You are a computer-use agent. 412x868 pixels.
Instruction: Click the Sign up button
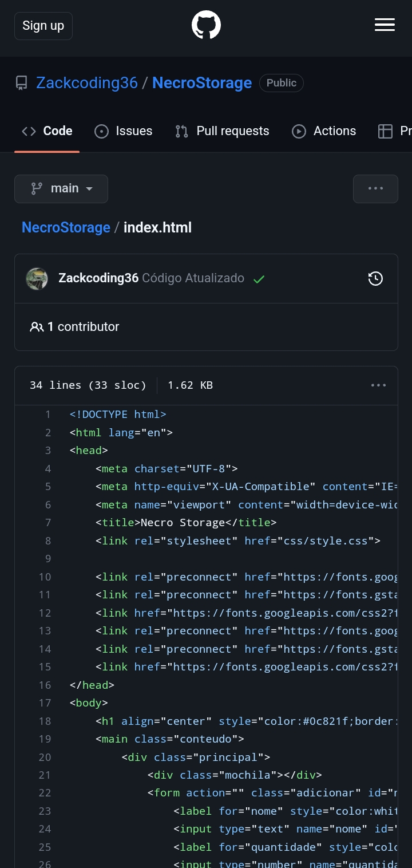(43, 26)
